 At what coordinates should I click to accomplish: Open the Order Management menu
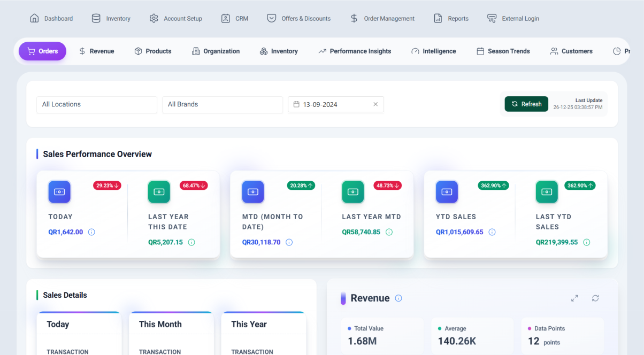click(382, 18)
